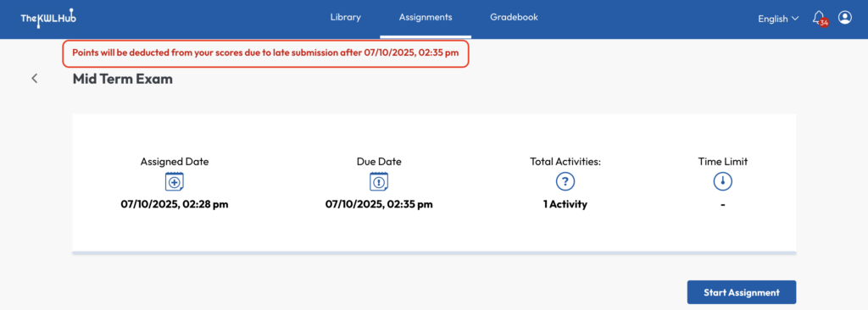Click the red notification count badge
This screenshot has height=310, width=868.
824,23
